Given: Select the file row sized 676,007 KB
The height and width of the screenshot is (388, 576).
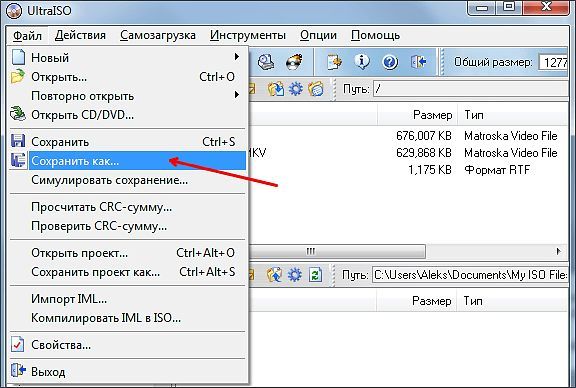Looking at the screenshot, I should click(x=408, y=136).
